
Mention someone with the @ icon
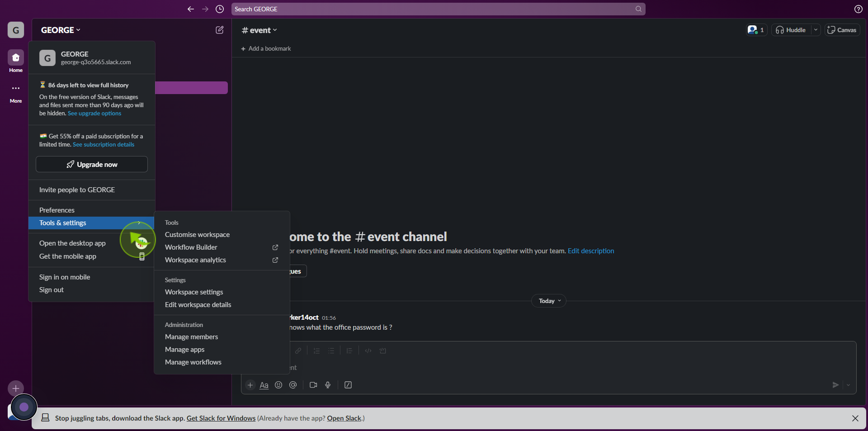[293, 385]
